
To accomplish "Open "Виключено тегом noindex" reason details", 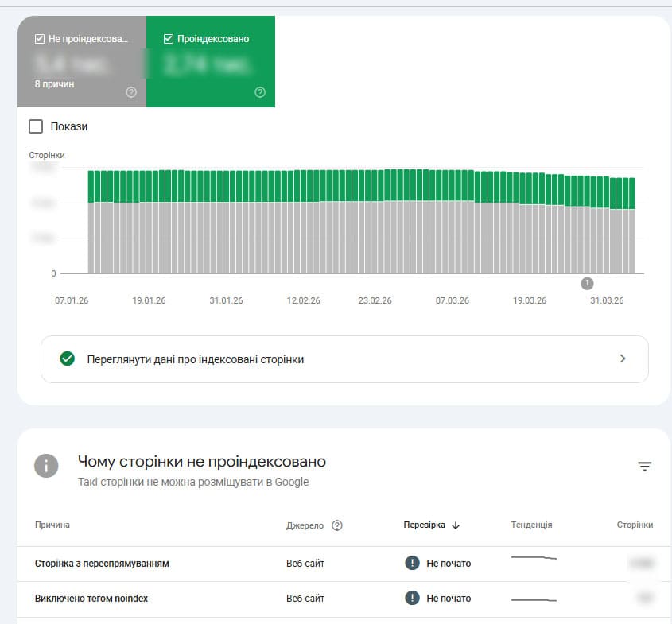I will pyautogui.click(x=91, y=599).
